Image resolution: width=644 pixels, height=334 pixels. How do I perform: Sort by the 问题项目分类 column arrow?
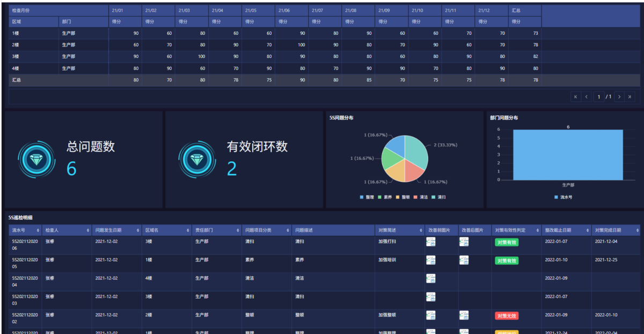click(x=288, y=230)
